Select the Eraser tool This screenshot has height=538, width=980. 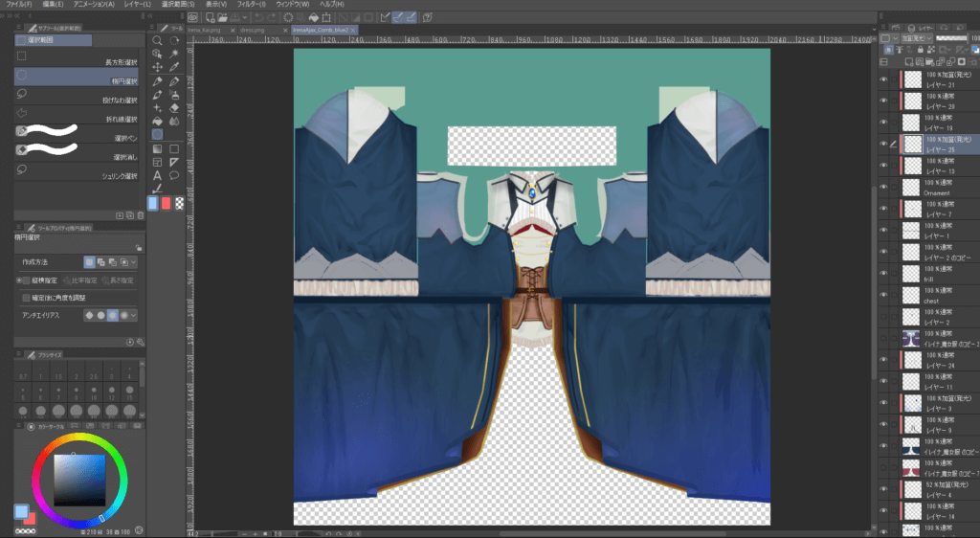point(174,108)
